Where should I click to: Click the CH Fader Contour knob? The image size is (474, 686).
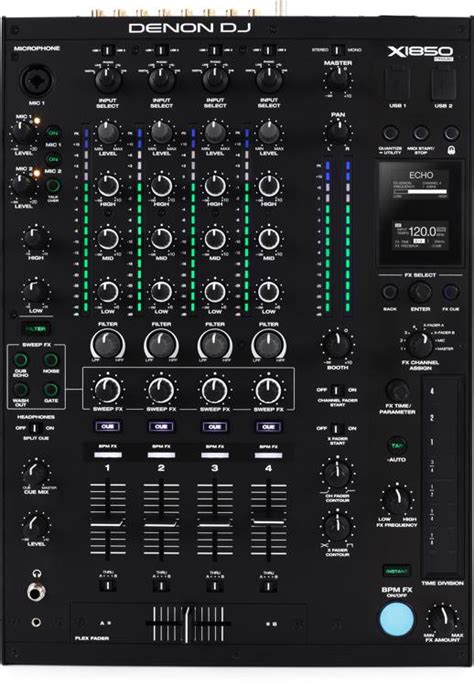click(x=337, y=473)
